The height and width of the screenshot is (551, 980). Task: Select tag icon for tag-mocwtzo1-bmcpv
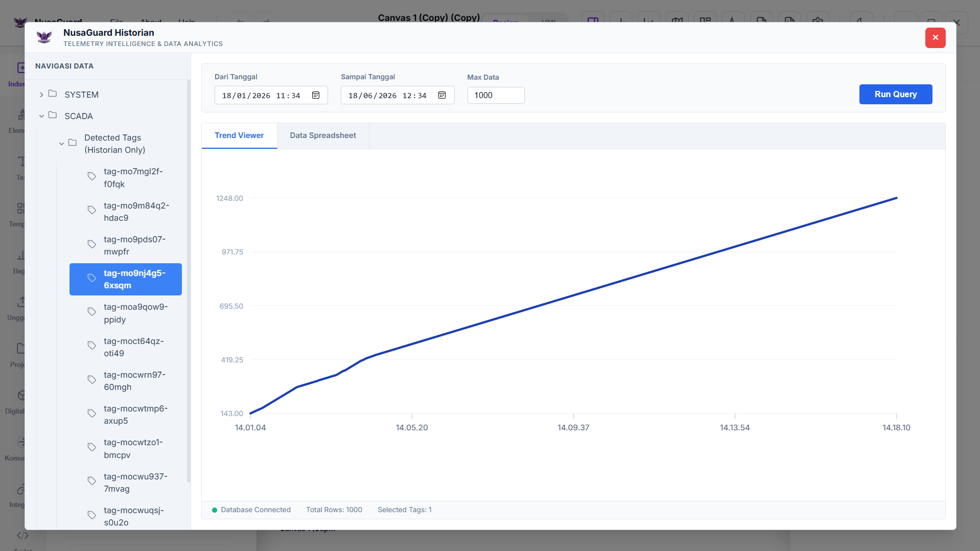tap(92, 447)
